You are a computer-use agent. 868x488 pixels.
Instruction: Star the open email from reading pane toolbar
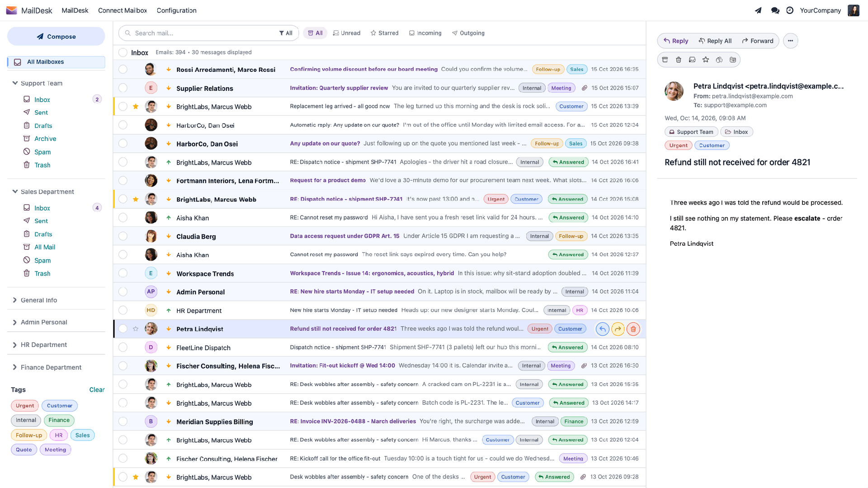click(x=706, y=60)
